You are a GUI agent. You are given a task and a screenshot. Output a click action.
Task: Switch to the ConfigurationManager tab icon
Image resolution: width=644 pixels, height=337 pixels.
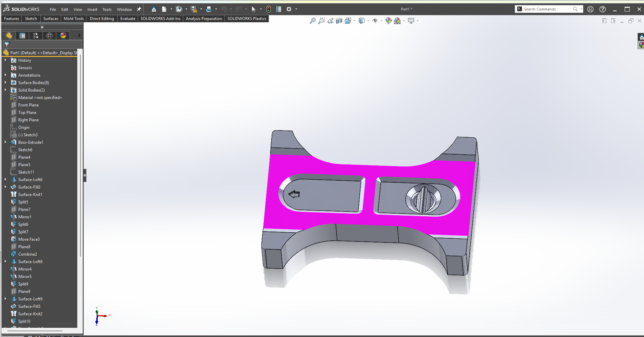[36, 36]
